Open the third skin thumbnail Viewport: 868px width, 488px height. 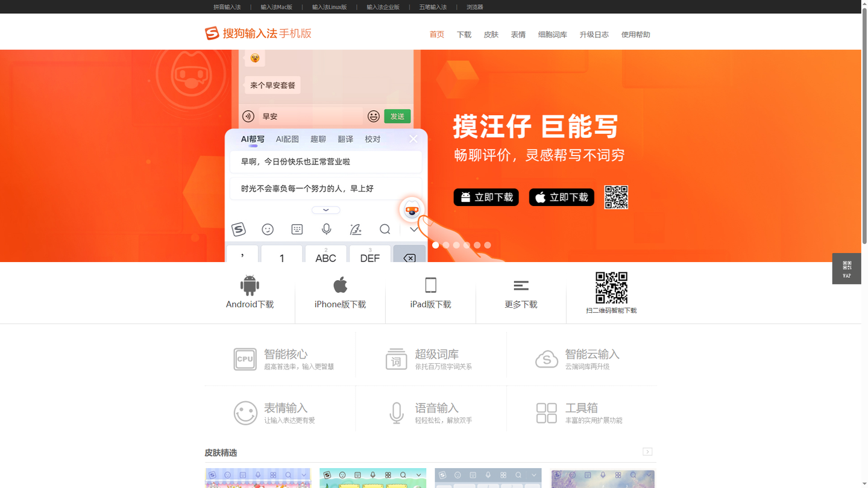488,478
